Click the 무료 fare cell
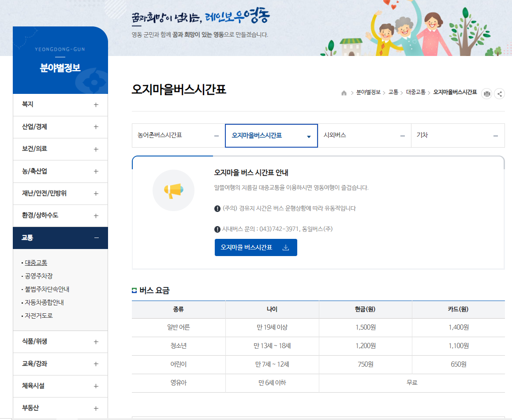512x420 pixels. [x=412, y=383]
